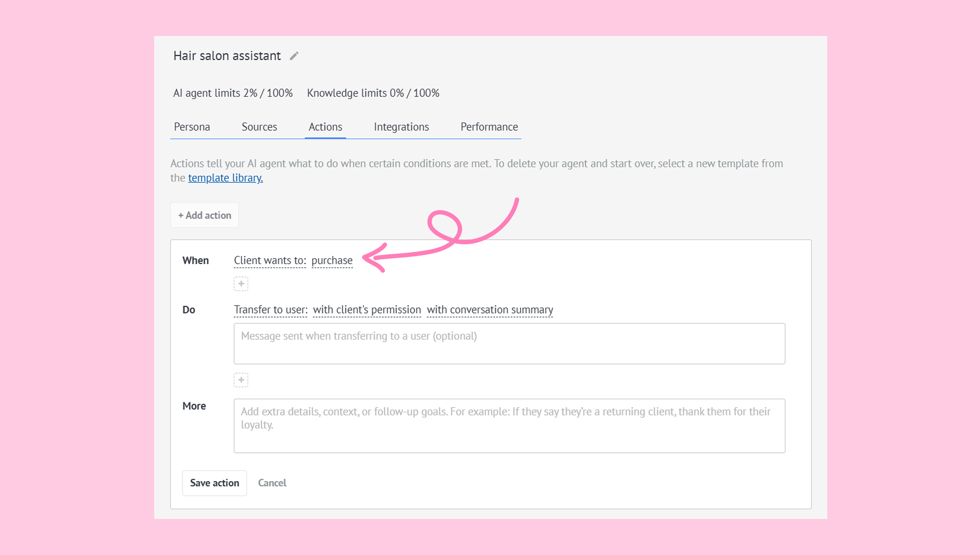Open 'Transfer to user:' action dropdown
The width and height of the screenshot is (980, 555).
pyautogui.click(x=271, y=310)
